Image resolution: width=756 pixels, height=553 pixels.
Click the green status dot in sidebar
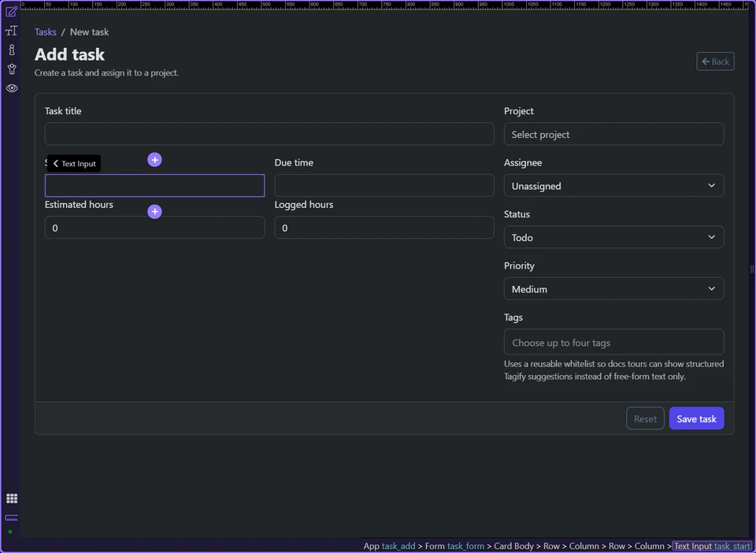point(11,530)
